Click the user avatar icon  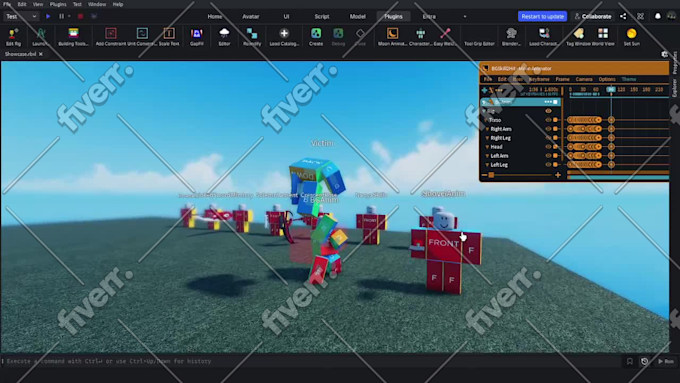coord(671,16)
